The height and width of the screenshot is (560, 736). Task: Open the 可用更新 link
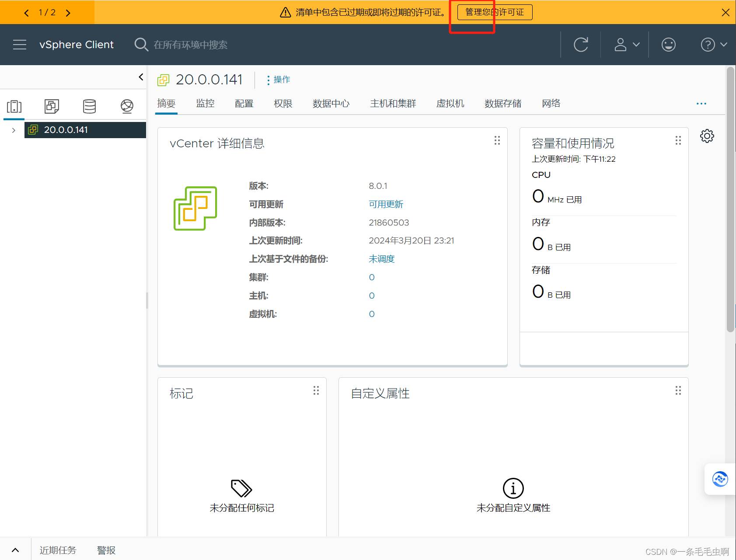(386, 204)
